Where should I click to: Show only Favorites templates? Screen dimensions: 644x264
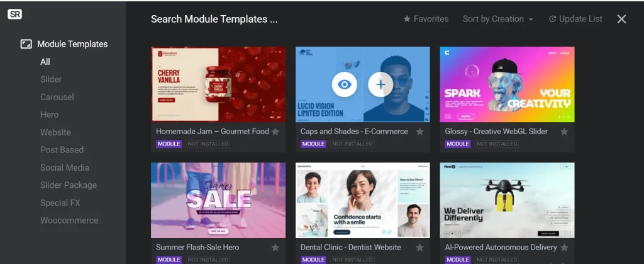click(x=426, y=19)
